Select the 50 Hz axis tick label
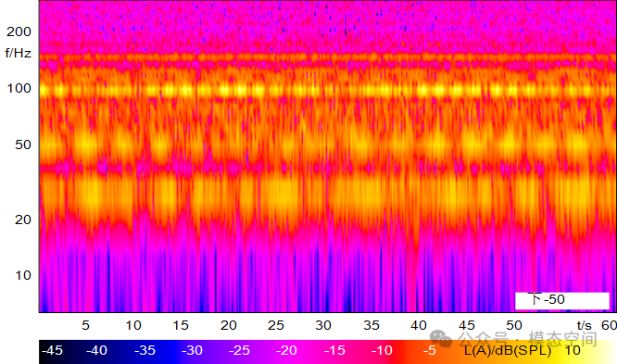Screen dimensions: 617x364 [23, 144]
